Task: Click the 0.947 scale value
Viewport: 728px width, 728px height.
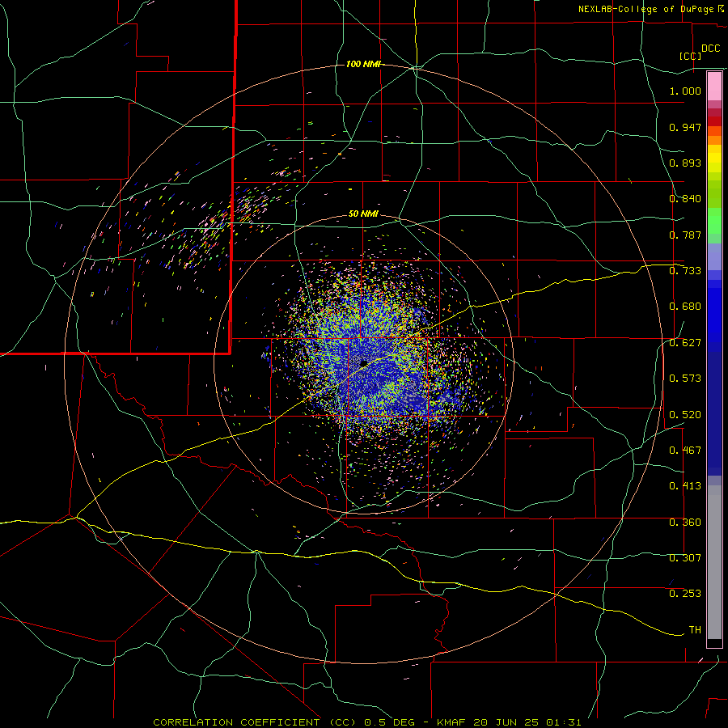Action: [685, 127]
